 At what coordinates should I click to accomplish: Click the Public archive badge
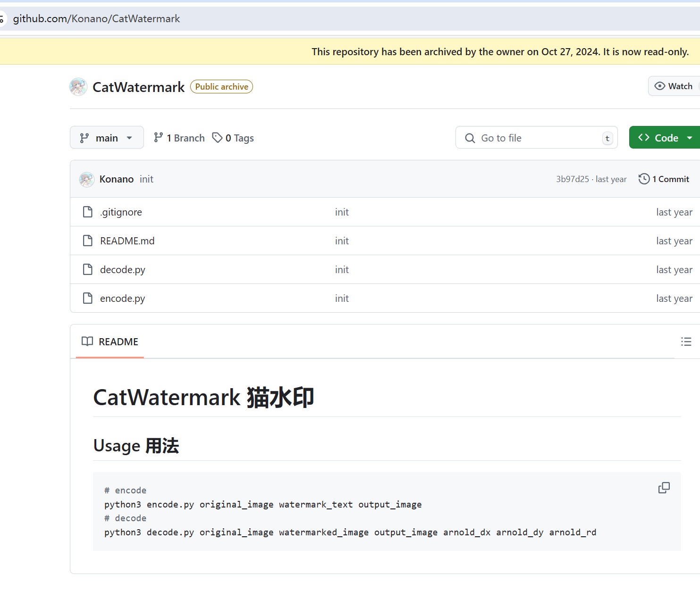[x=222, y=87]
